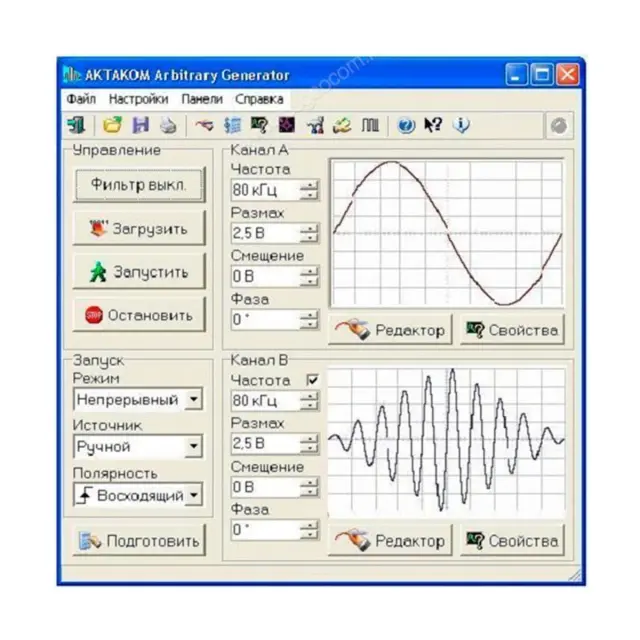This screenshot has width=640, height=640.
Task: Click Канал A Частота spinner arrows
Action: point(309,190)
